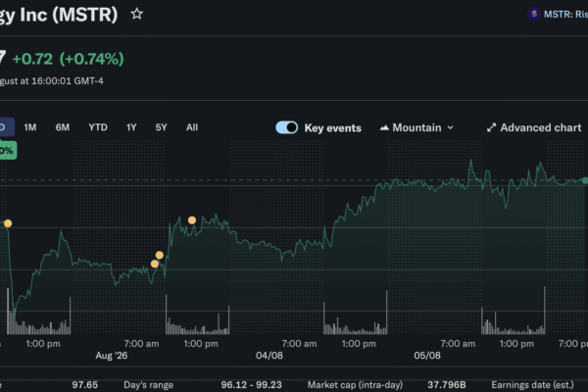Click the 96.12 - 99.23 range value

pos(251,385)
